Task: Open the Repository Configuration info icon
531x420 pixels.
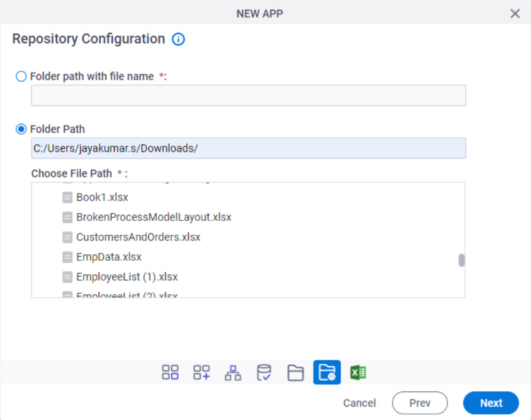Action: pos(178,39)
